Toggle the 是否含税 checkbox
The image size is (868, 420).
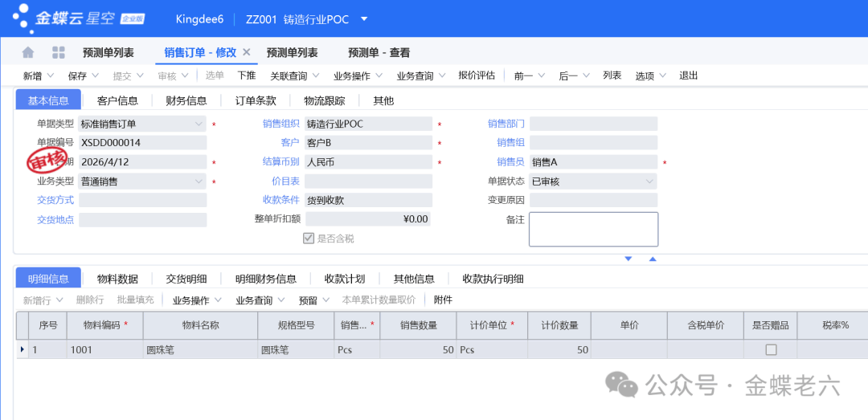[308, 239]
